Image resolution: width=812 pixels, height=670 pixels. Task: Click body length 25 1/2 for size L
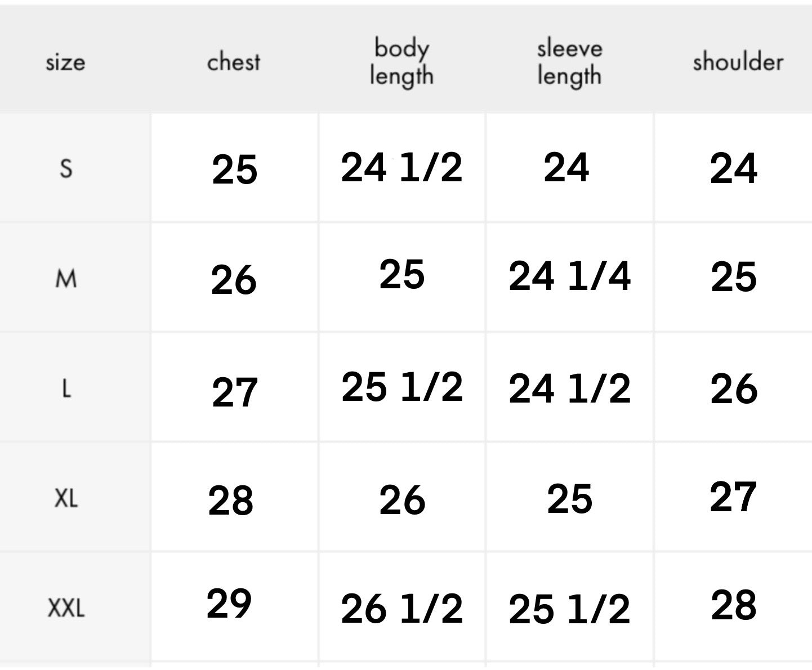click(x=401, y=387)
